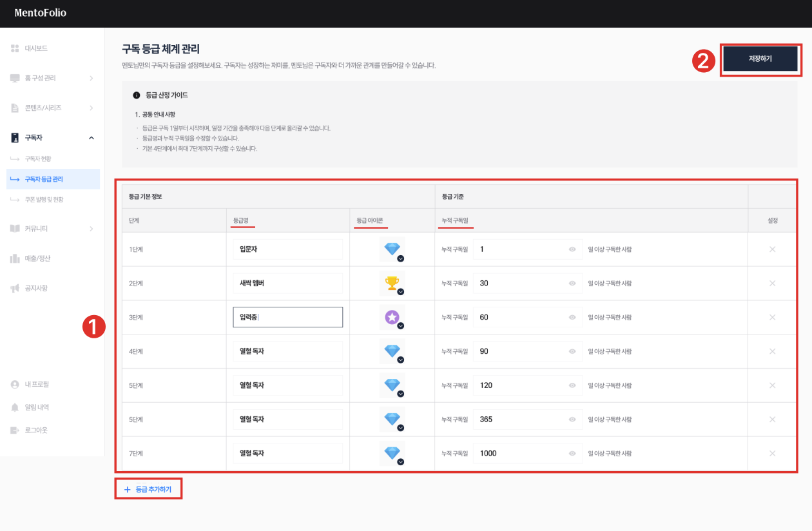
Task: Expand the 홈 구성 관리 sidebar menu
Action: [x=91, y=78]
